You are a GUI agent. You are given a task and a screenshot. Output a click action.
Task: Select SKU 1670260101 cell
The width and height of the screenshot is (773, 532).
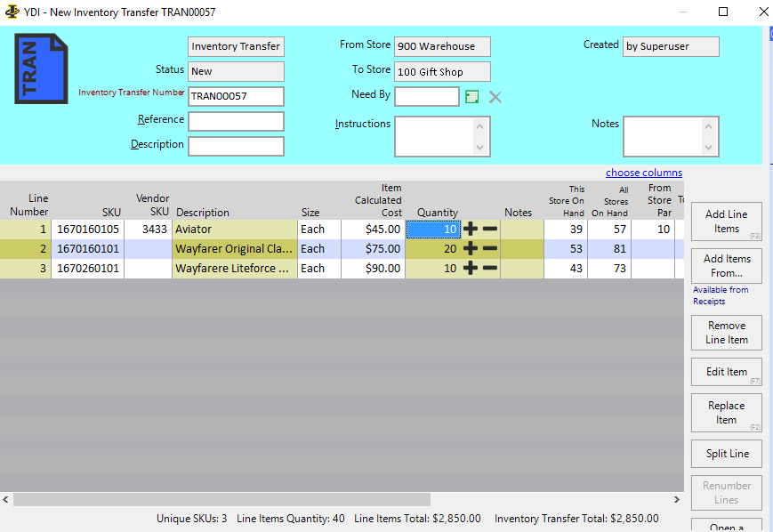click(x=88, y=269)
